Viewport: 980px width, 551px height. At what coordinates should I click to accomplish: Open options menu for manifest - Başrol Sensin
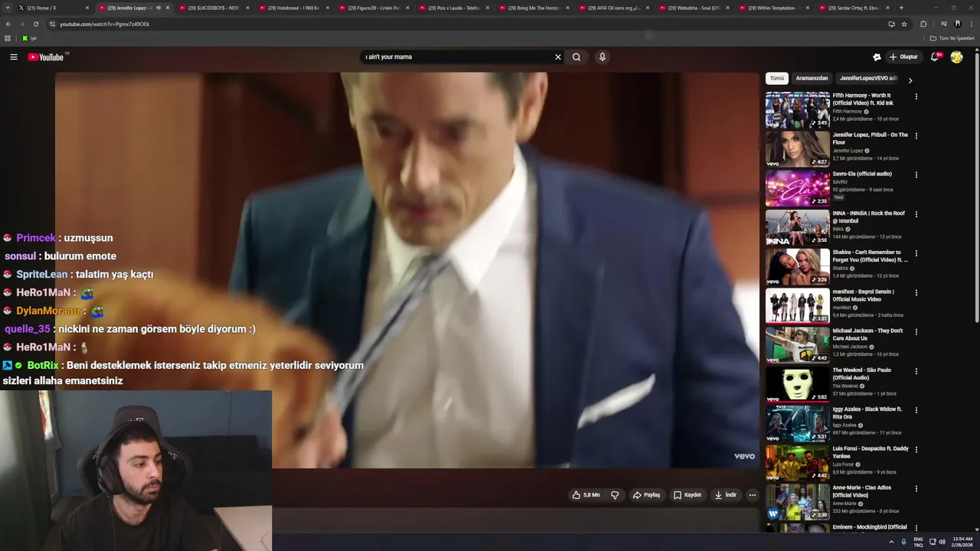(916, 292)
